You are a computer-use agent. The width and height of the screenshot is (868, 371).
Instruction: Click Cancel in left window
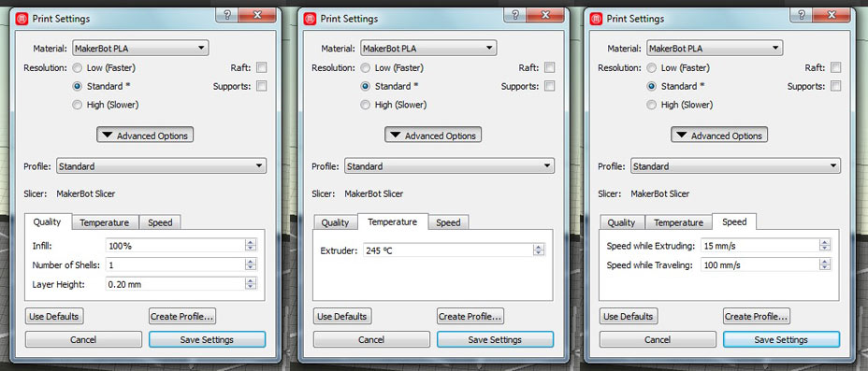point(83,339)
